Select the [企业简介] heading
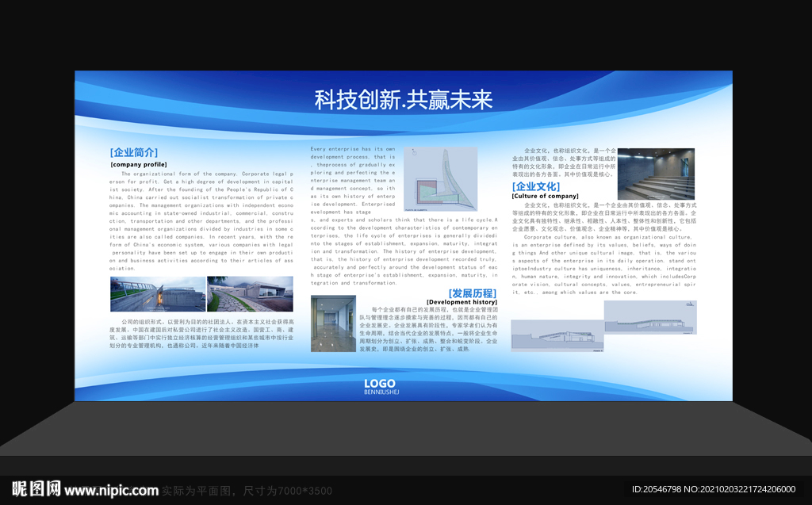The image size is (812, 505). coord(133,152)
